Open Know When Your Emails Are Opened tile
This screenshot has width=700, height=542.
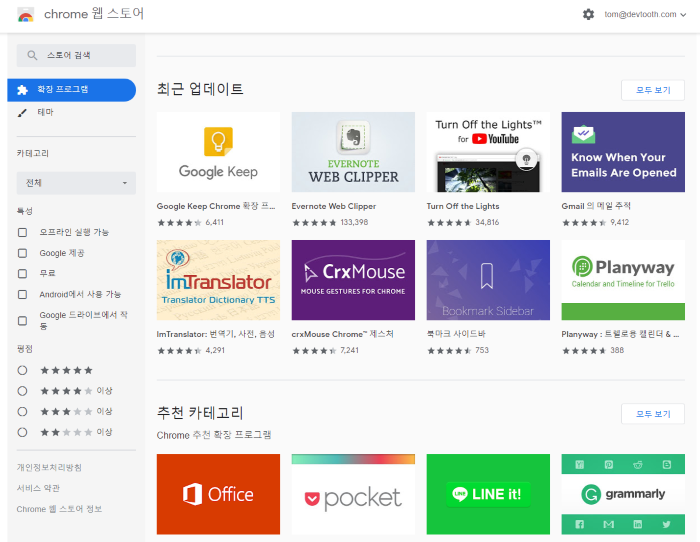click(x=623, y=152)
